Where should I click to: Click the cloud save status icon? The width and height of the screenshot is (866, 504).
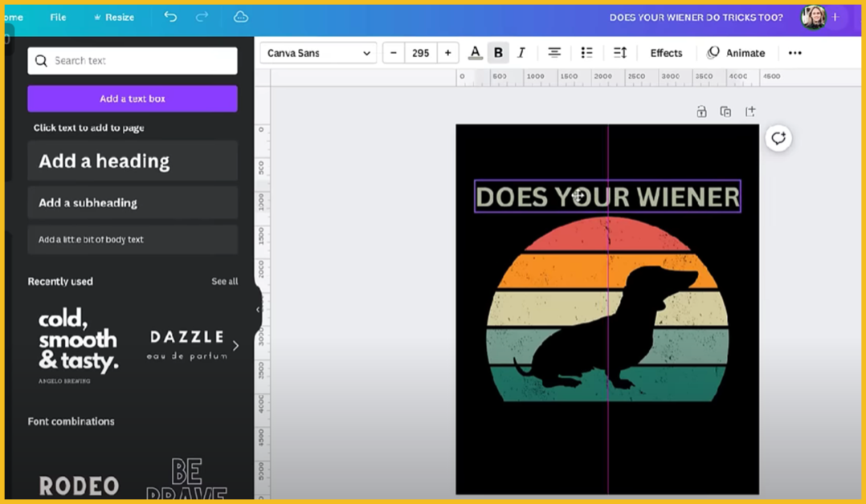(x=241, y=17)
